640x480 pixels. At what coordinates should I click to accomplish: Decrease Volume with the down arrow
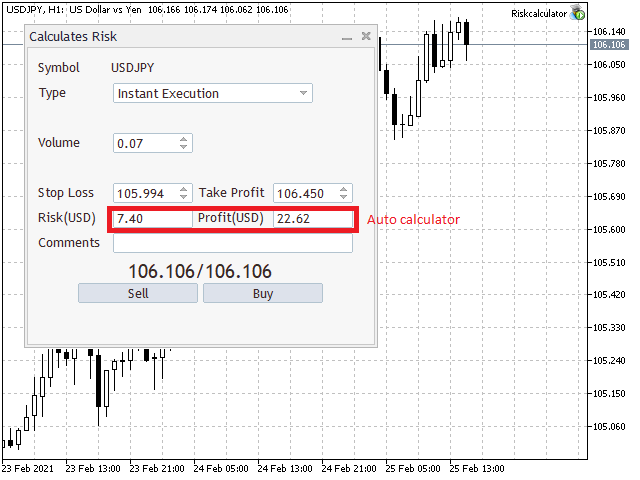[184, 147]
